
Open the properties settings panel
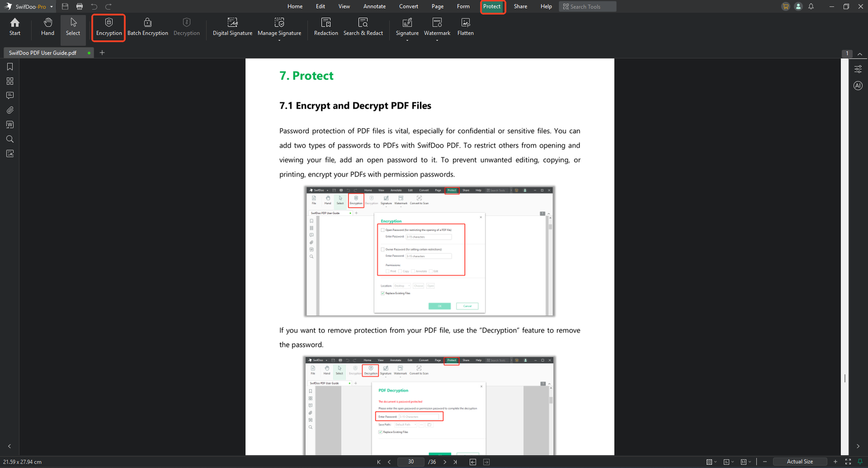point(858,69)
